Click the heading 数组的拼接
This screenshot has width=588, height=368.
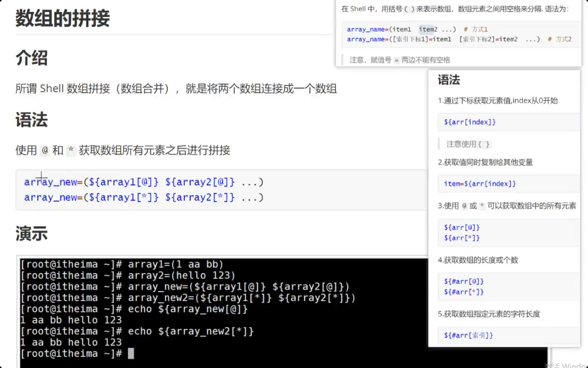63,18
